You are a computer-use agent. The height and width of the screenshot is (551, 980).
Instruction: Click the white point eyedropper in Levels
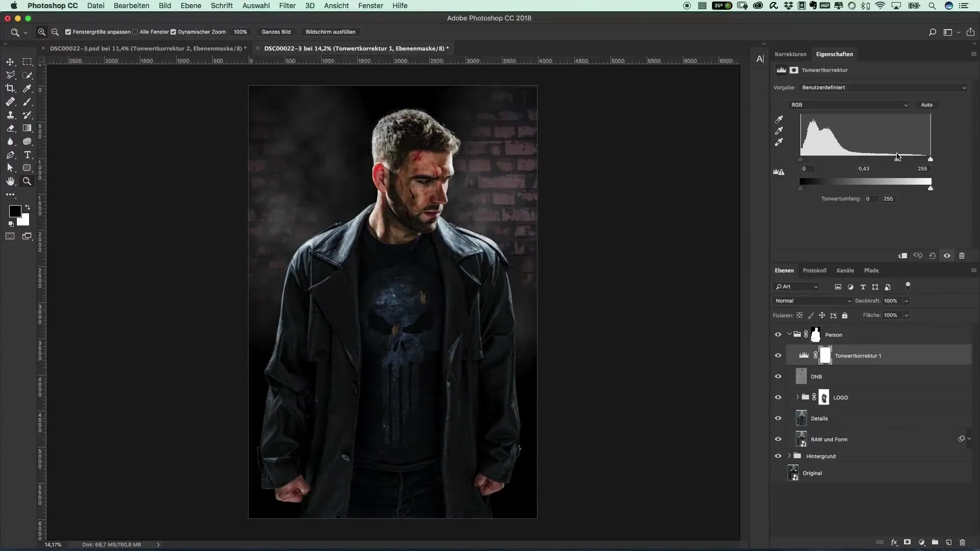[779, 142]
